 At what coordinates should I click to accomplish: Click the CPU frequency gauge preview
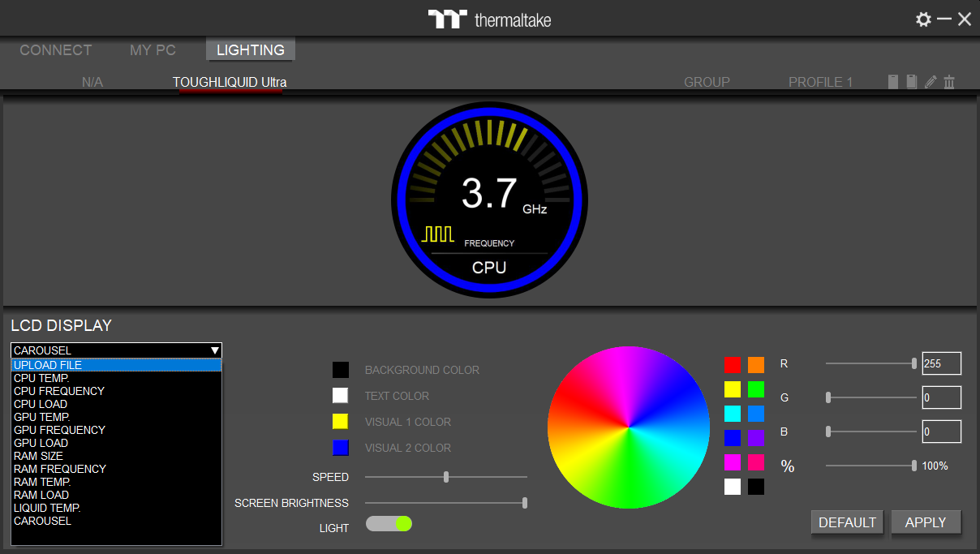tap(489, 200)
